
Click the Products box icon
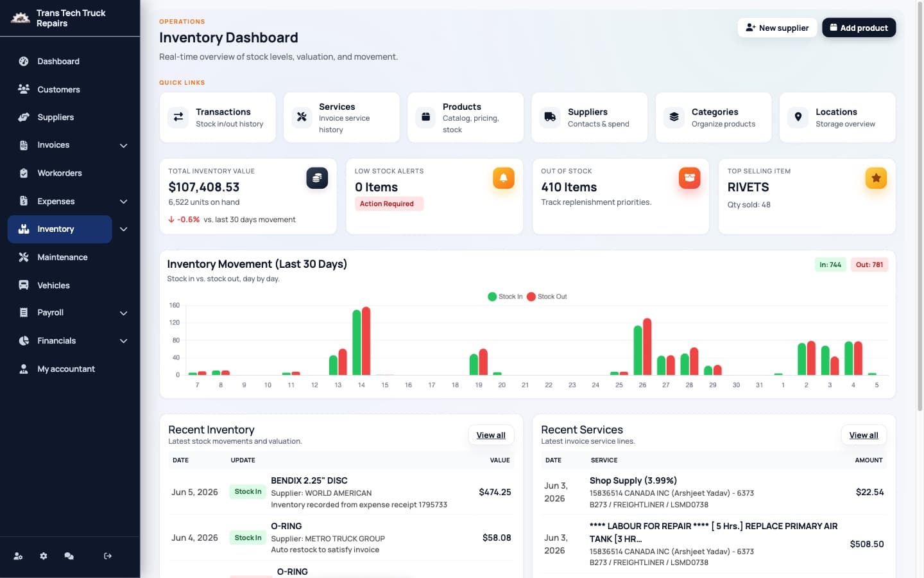[425, 117]
